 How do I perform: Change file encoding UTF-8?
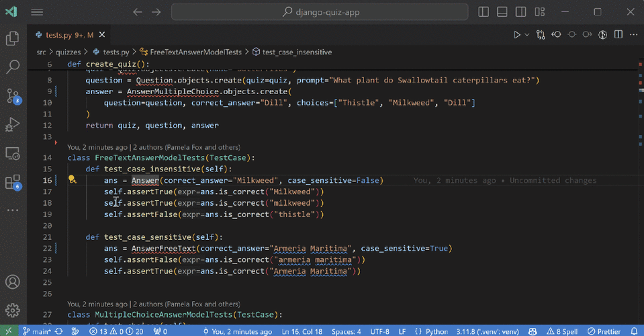click(379, 331)
